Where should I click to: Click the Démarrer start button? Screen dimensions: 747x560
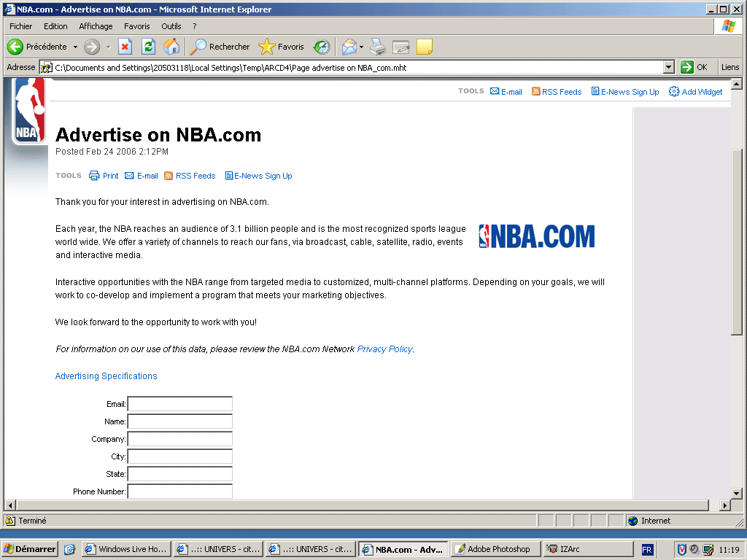(x=29, y=549)
